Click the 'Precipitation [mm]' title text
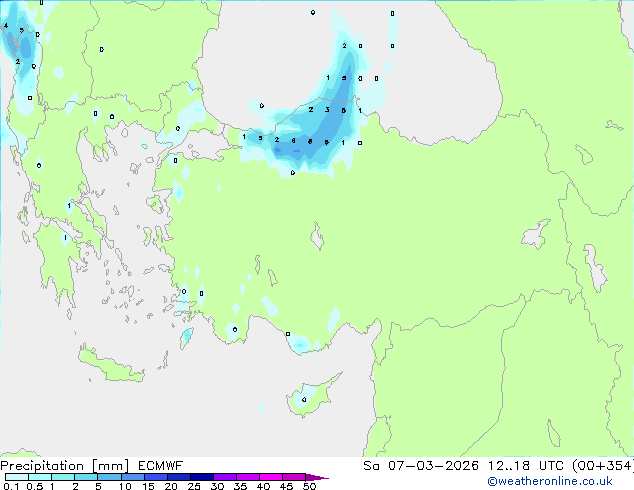 click(x=65, y=466)
